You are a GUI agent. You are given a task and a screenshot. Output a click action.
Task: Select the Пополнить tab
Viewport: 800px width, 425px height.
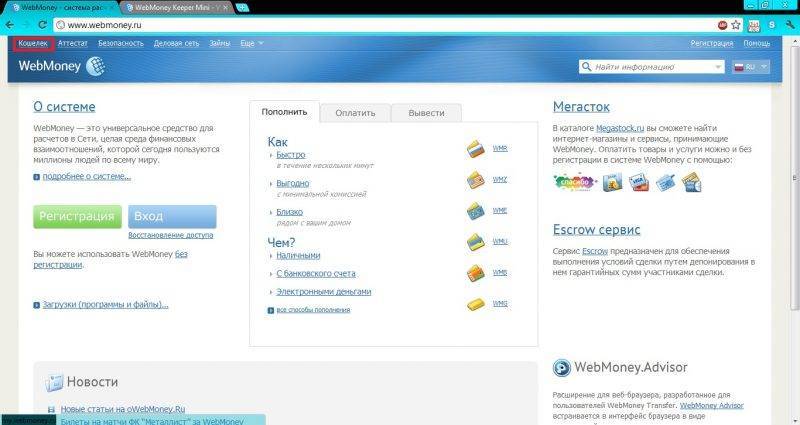click(x=284, y=112)
